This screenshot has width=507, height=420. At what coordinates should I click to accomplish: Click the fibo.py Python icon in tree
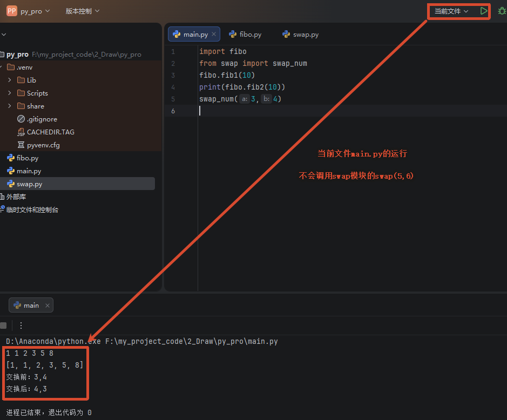(11, 158)
